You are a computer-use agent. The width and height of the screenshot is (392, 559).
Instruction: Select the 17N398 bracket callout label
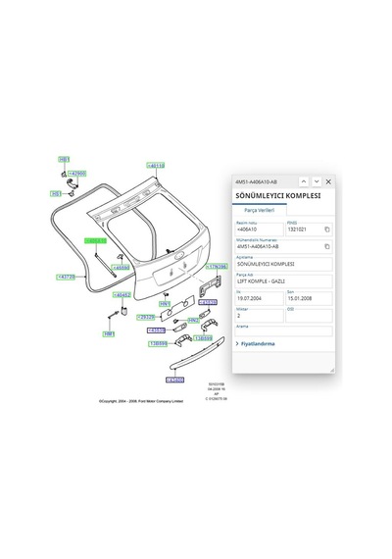217,267
